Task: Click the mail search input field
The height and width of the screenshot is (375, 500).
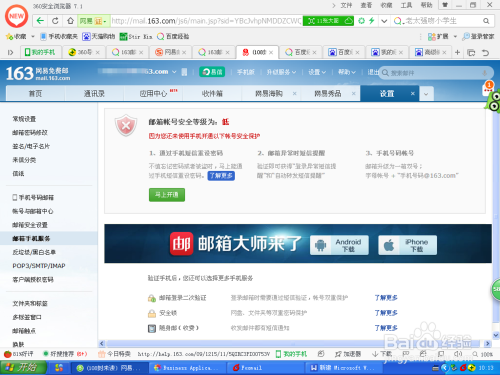Action: [x=435, y=73]
